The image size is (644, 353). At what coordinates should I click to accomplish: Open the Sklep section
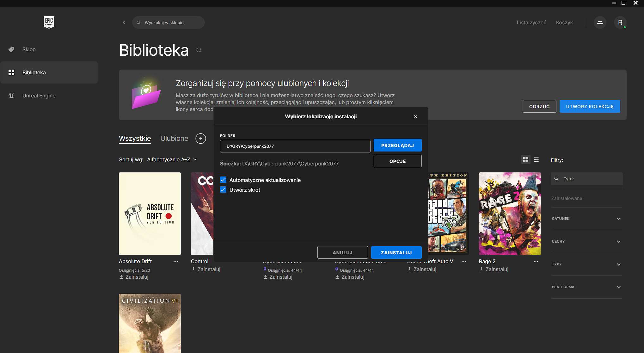49,49
